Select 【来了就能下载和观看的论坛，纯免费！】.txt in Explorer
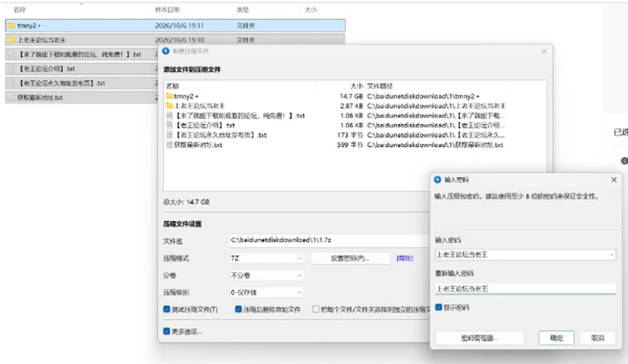The image size is (628, 364). click(x=81, y=54)
